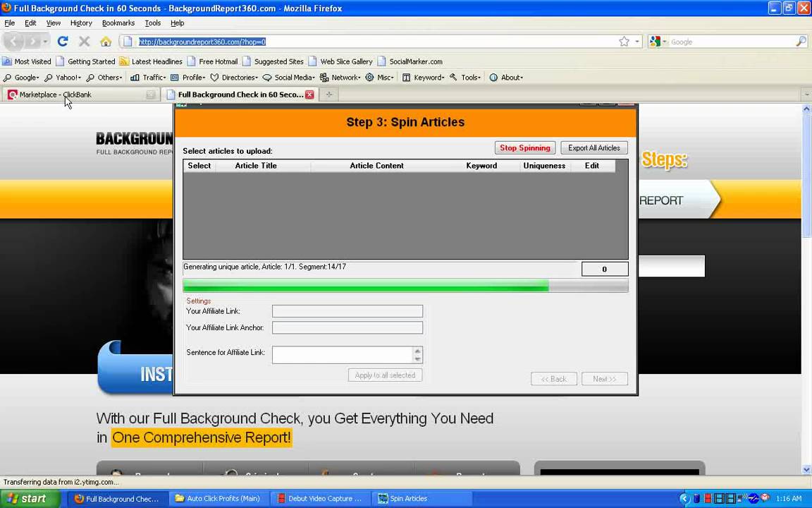Image resolution: width=812 pixels, height=508 pixels.
Task: Click the Stop Spinning button
Action: [524, 147]
